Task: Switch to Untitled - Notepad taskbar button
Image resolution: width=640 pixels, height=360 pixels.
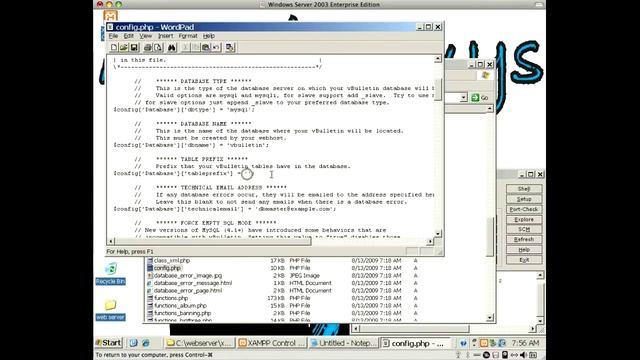Action: pos(344,343)
